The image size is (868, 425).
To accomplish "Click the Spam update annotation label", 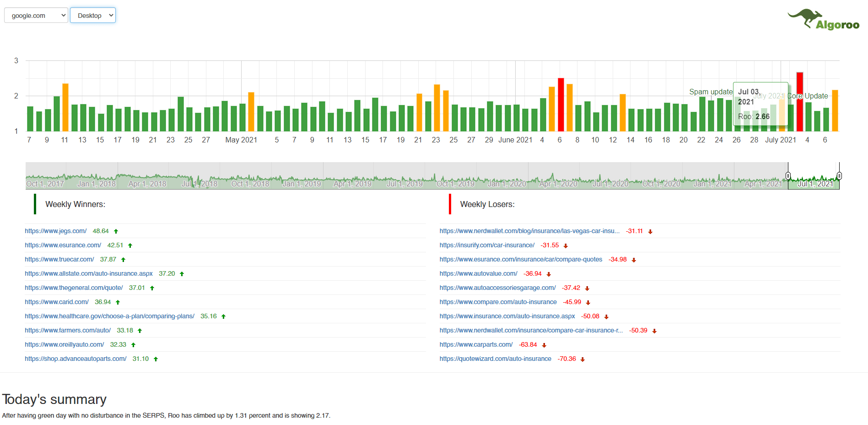I will coord(711,92).
